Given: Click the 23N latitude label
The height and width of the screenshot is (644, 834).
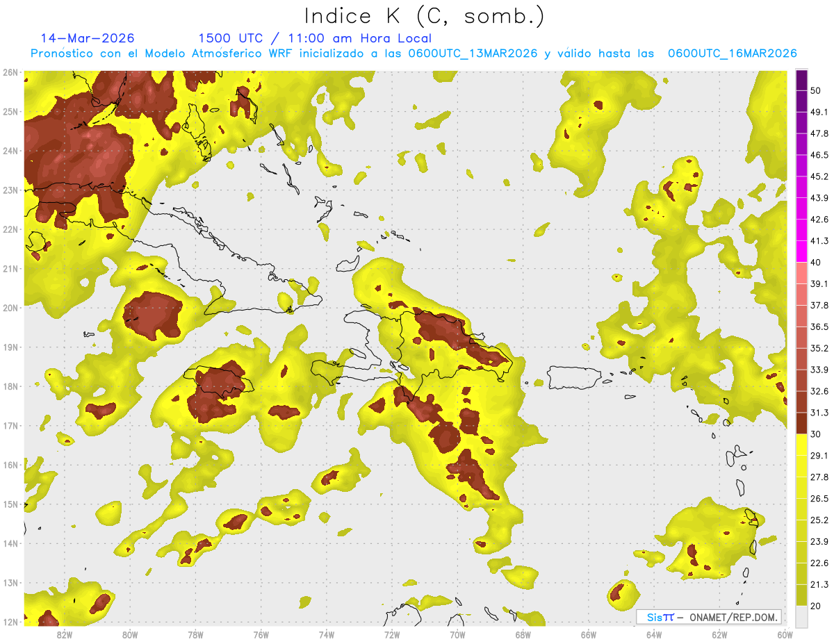Looking at the screenshot, I should point(10,190).
